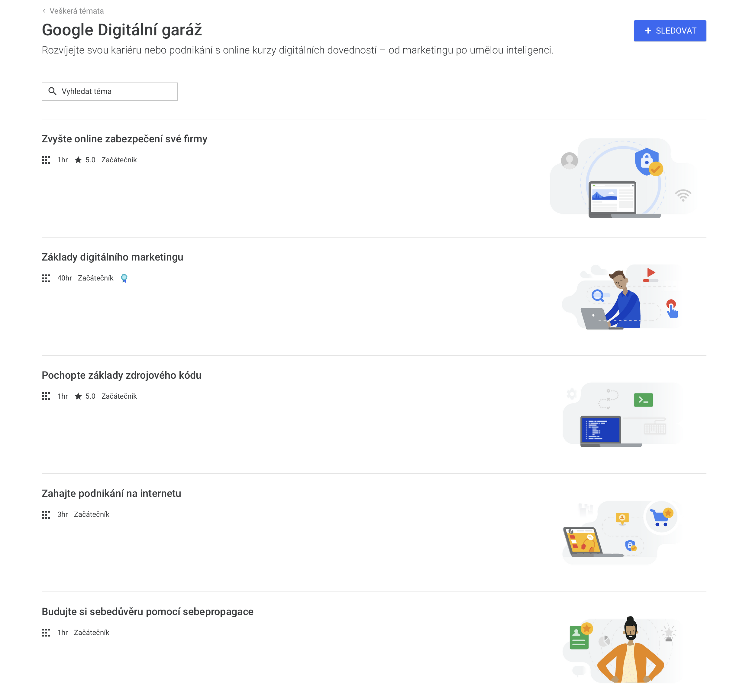The height and width of the screenshot is (700, 733).
Task: Click the back chevron before Veškerá témata
Action: point(45,11)
